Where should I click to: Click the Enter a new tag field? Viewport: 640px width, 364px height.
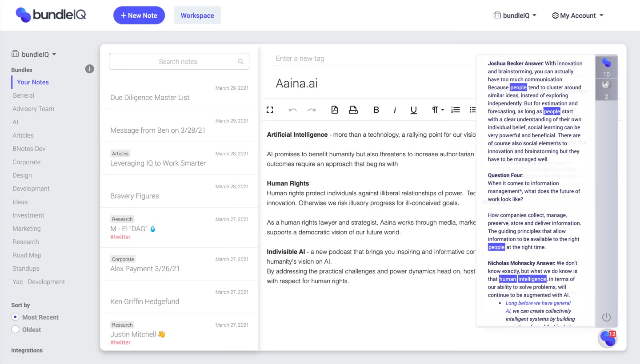click(x=373, y=59)
